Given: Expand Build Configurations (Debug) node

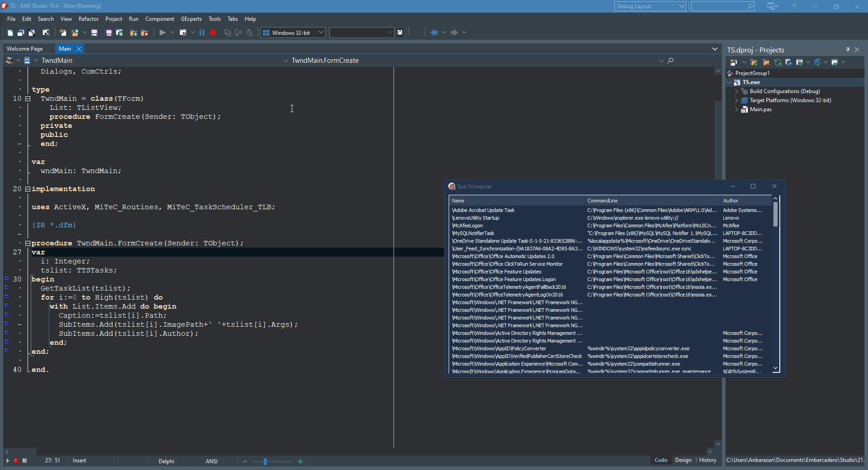Looking at the screenshot, I should click(x=736, y=91).
